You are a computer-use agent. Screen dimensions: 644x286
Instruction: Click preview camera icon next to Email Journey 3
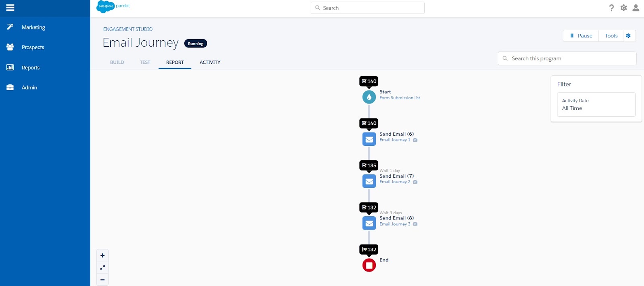point(415,224)
